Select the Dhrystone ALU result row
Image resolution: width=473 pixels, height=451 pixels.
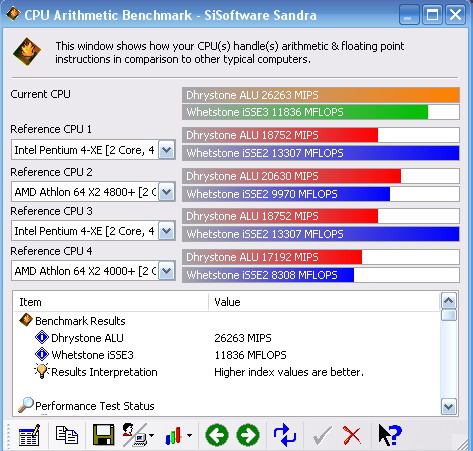153,338
